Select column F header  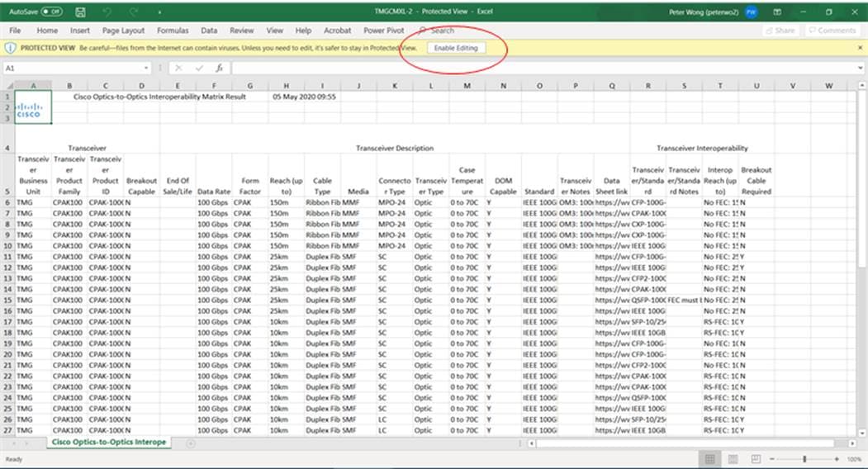click(x=214, y=86)
